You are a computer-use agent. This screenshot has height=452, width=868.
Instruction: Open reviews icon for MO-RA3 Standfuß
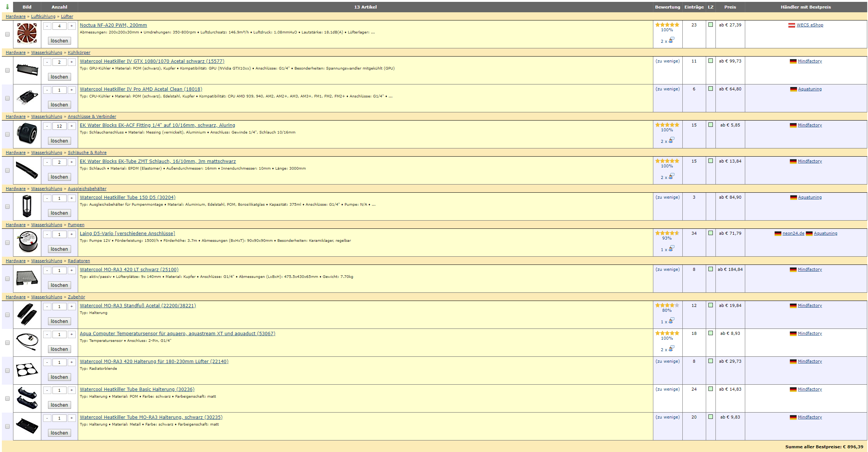tap(671, 321)
